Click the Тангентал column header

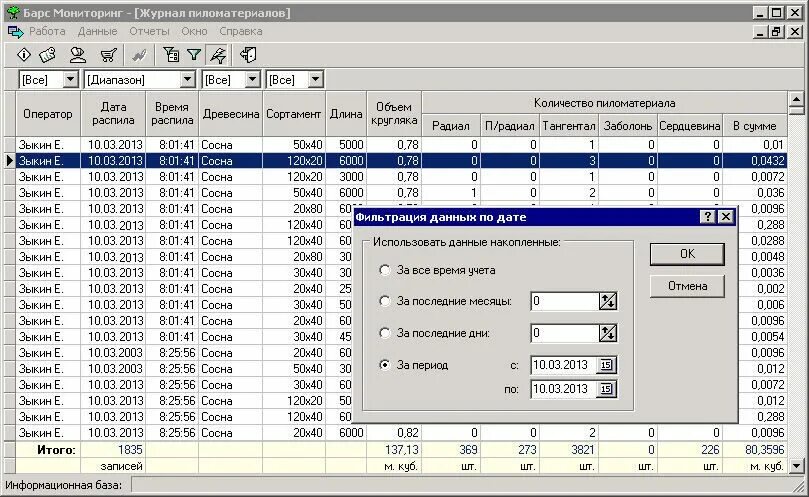(x=569, y=126)
